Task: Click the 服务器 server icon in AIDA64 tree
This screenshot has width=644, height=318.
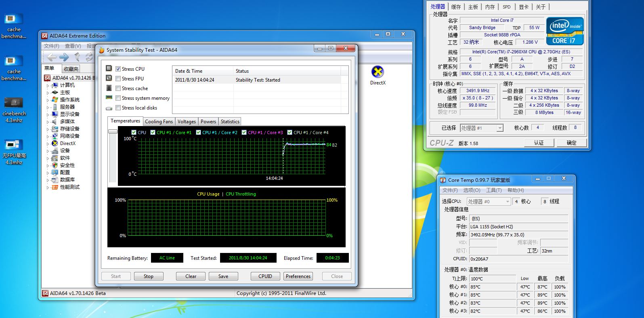Action: 55,107
